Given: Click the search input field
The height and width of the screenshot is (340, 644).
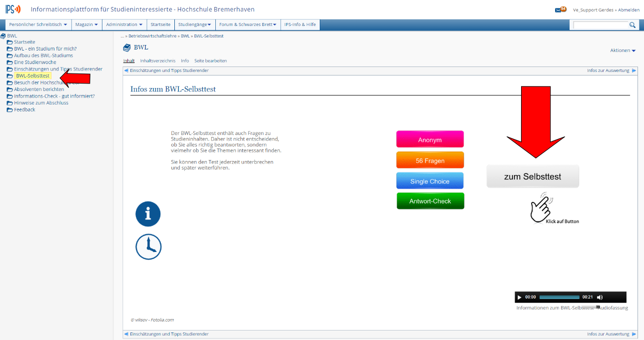Looking at the screenshot, I should pyautogui.click(x=601, y=24).
